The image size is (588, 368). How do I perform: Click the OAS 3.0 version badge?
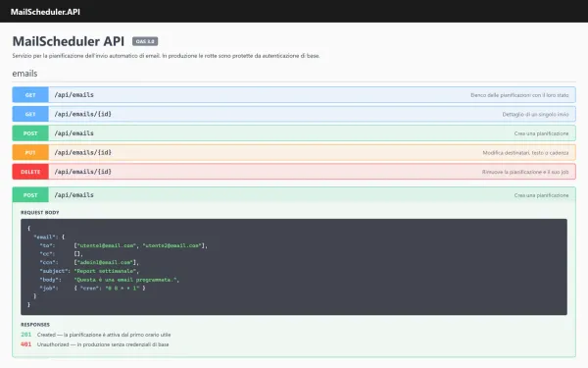[x=145, y=41]
